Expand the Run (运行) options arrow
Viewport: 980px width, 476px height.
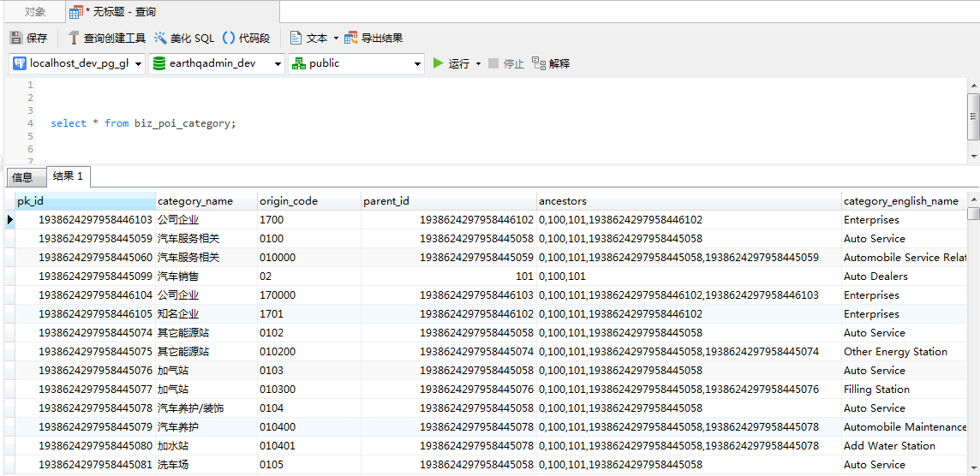pyautogui.click(x=478, y=64)
